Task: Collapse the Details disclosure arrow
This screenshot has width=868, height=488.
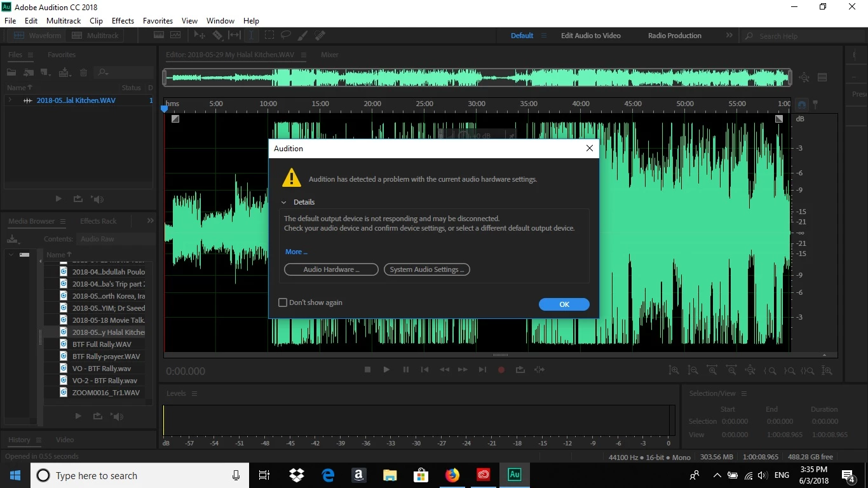Action: 284,202
